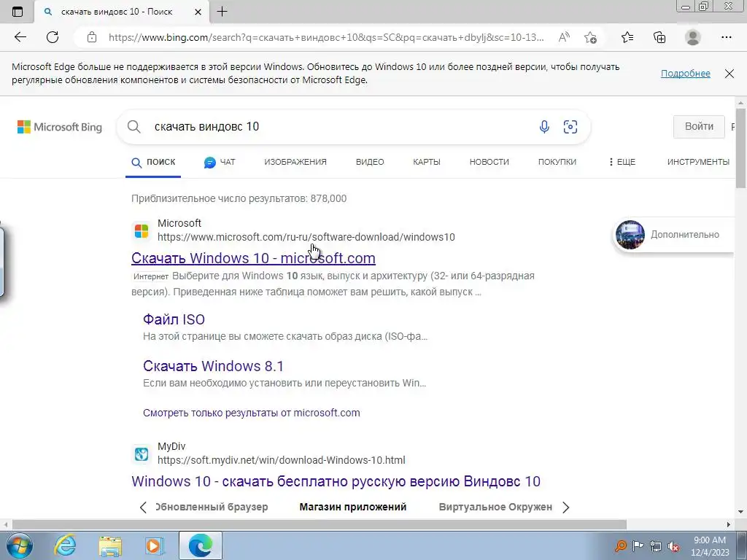This screenshot has height=560, width=747.
Task: Open the soft.mydiv.net URL text
Action: click(282, 461)
